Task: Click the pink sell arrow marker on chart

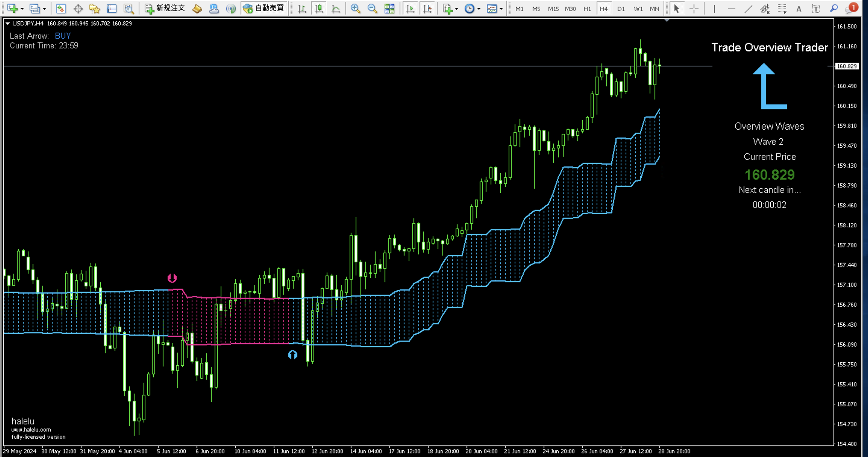Action: pos(172,278)
